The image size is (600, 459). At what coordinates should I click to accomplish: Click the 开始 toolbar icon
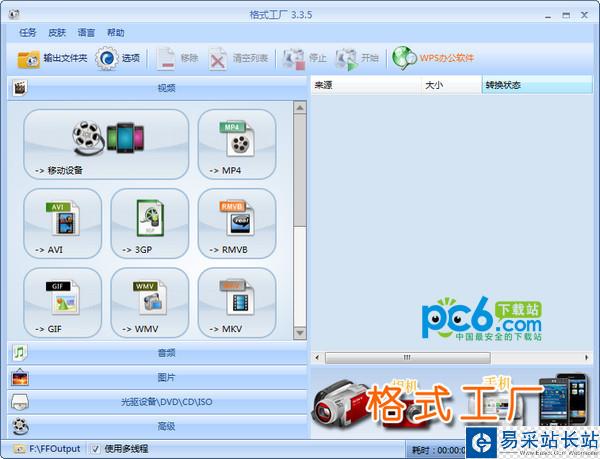tap(347, 59)
